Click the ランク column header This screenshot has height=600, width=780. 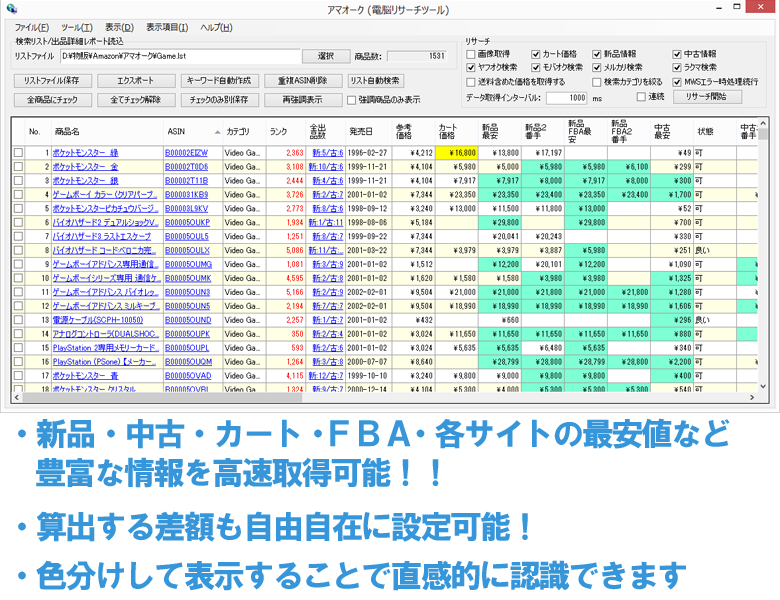286,132
